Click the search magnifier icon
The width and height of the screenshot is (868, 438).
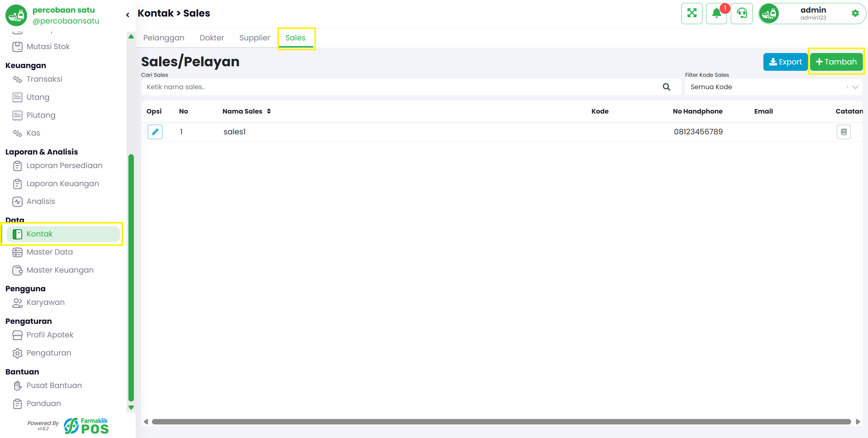[x=666, y=87]
